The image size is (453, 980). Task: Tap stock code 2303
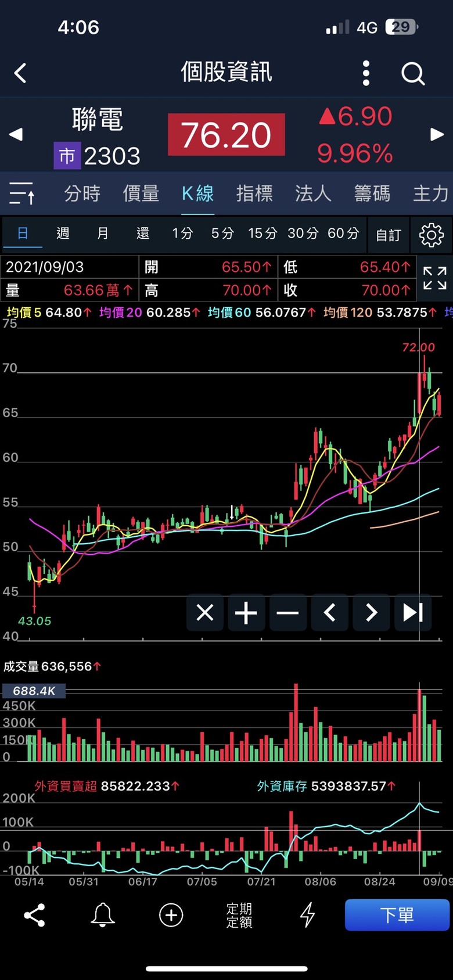click(112, 156)
